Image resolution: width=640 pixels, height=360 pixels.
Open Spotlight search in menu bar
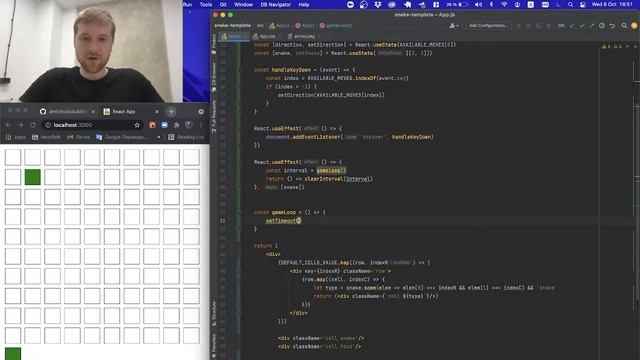(x=570, y=4)
